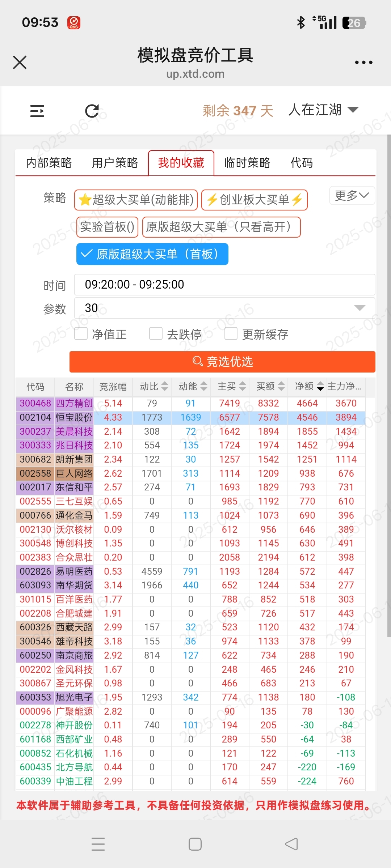Click the 代码 column header
Screen dimensions: 391x868
pyautogui.click(x=35, y=387)
